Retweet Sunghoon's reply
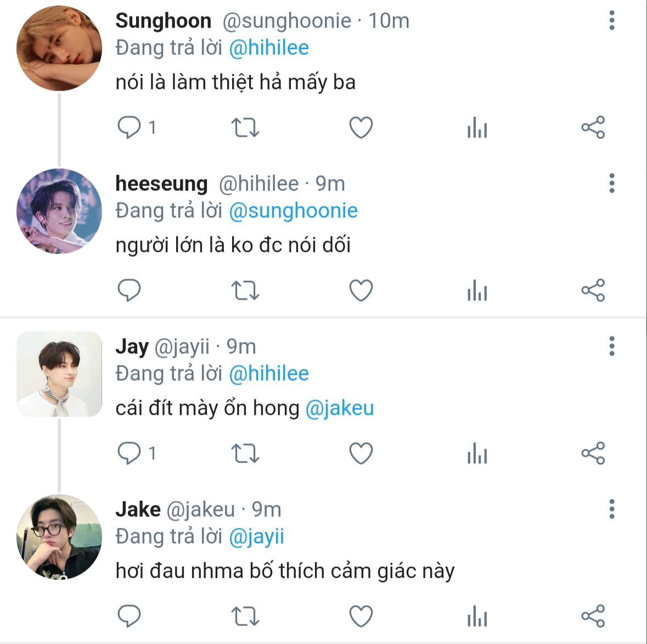This screenshot has width=647, height=644. [245, 128]
